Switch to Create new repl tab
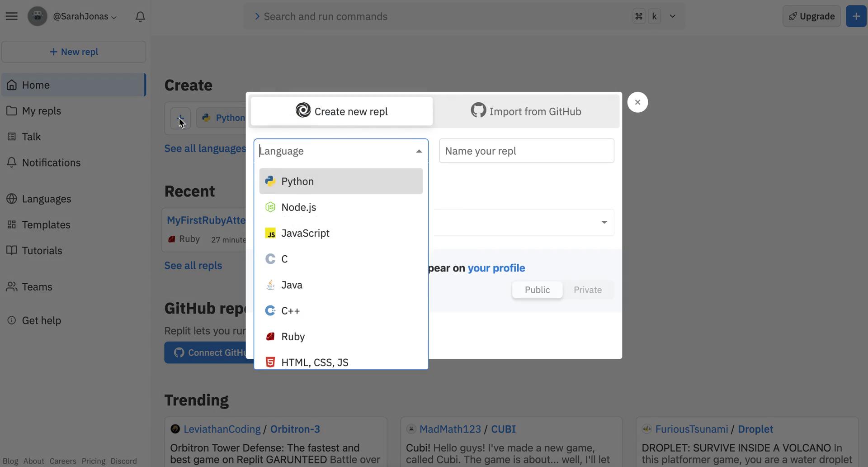 tap(342, 111)
